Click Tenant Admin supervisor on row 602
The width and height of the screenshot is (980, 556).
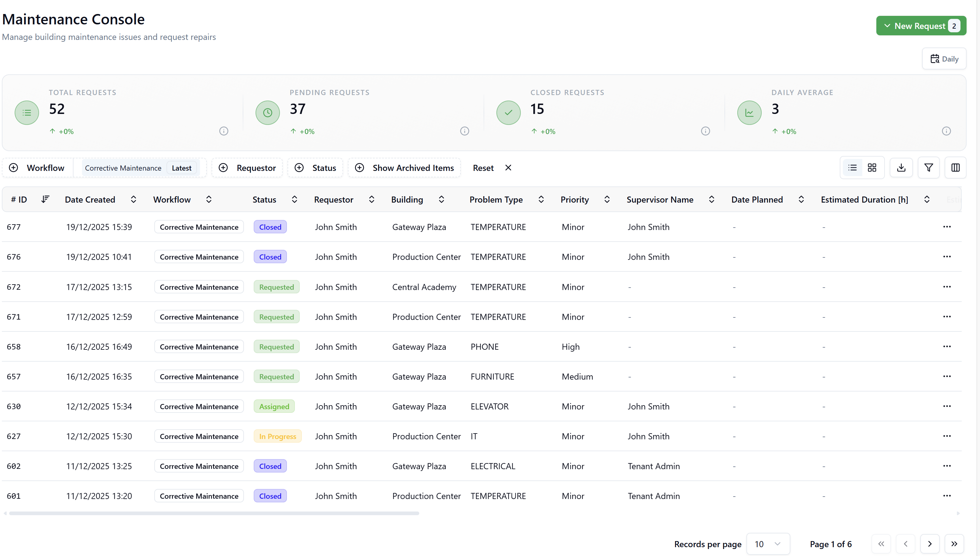coord(654,466)
